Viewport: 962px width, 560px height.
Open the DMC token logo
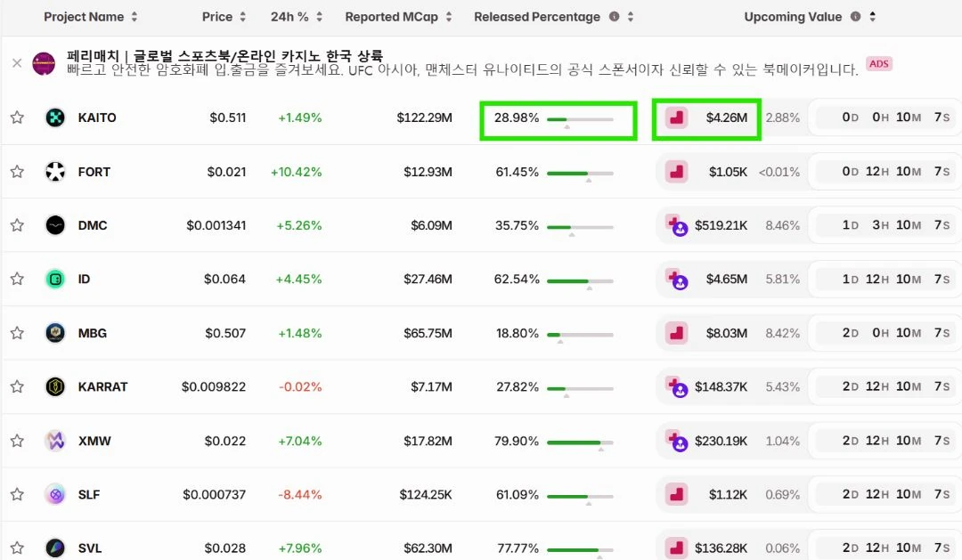(x=55, y=225)
